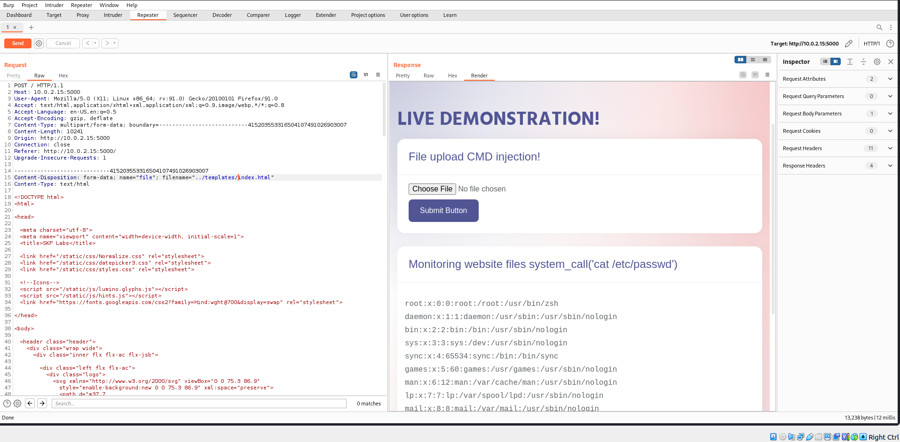Switch response view to the Pretty tab

[x=402, y=76]
